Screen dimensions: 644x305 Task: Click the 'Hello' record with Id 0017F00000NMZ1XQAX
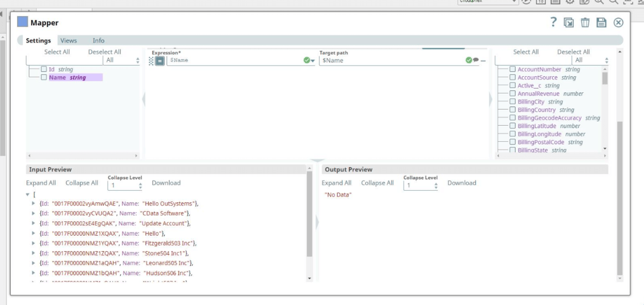pyautogui.click(x=102, y=234)
